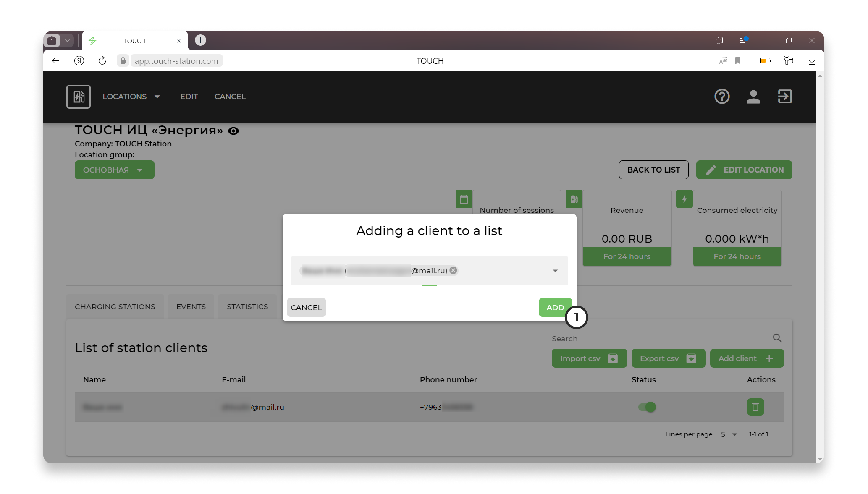
Task: Click the 0.000 kW*h value
Action: [737, 239]
